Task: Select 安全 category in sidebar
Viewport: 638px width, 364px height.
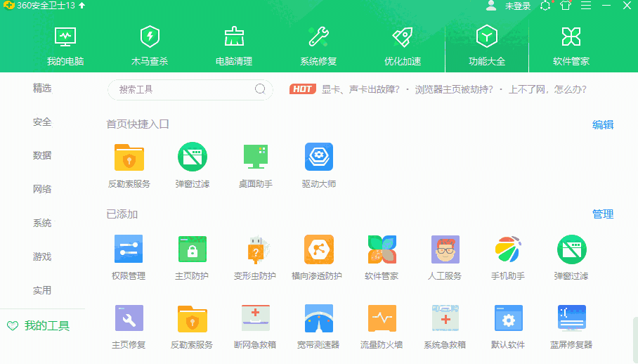Action: [42, 122]
